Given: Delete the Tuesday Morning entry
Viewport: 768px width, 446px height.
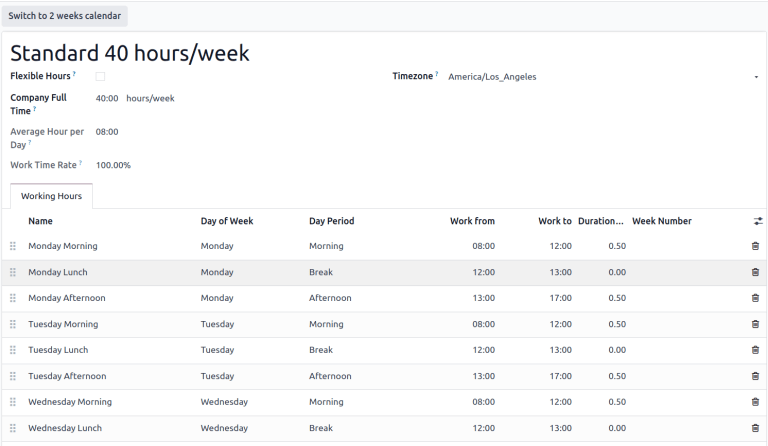Looking at the screenshot, I should 755,324.
